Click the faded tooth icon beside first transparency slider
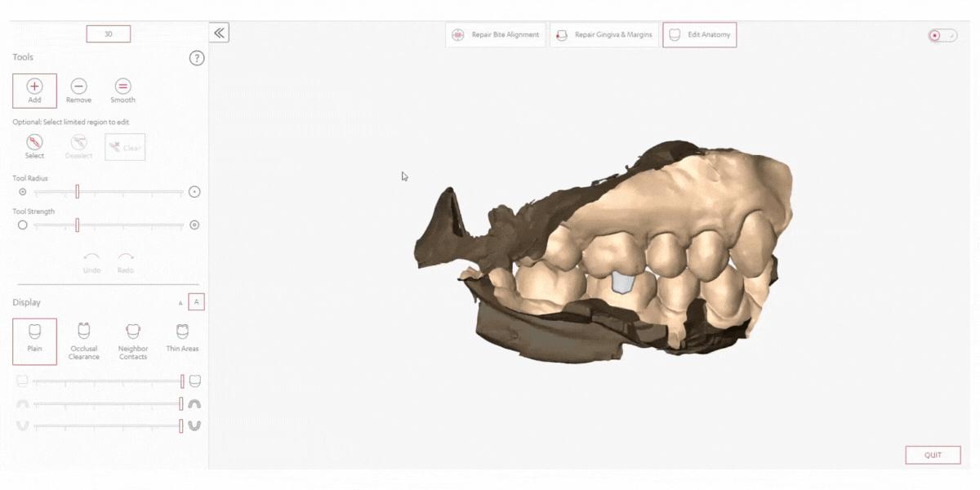The height and width of the screenshot is (490, 980). [x=22, y=381]
